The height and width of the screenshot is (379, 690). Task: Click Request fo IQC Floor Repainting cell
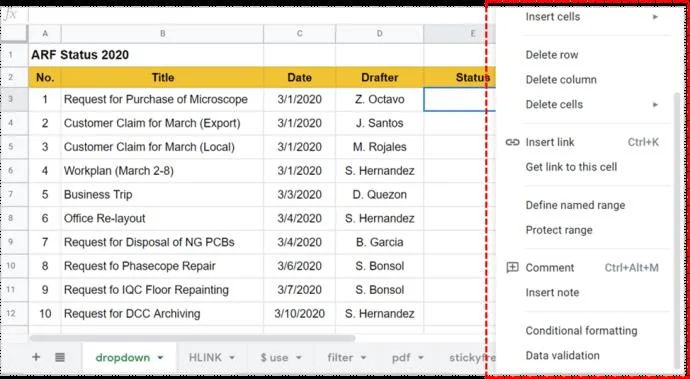click(x=162, y=290)
